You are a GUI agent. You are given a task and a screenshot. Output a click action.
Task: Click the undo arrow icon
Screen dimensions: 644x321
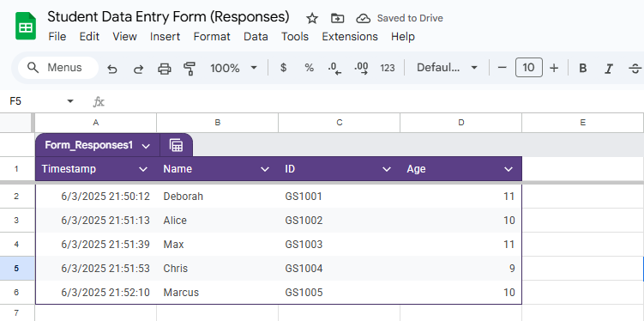pyautogui.click(x=111, y=68)
